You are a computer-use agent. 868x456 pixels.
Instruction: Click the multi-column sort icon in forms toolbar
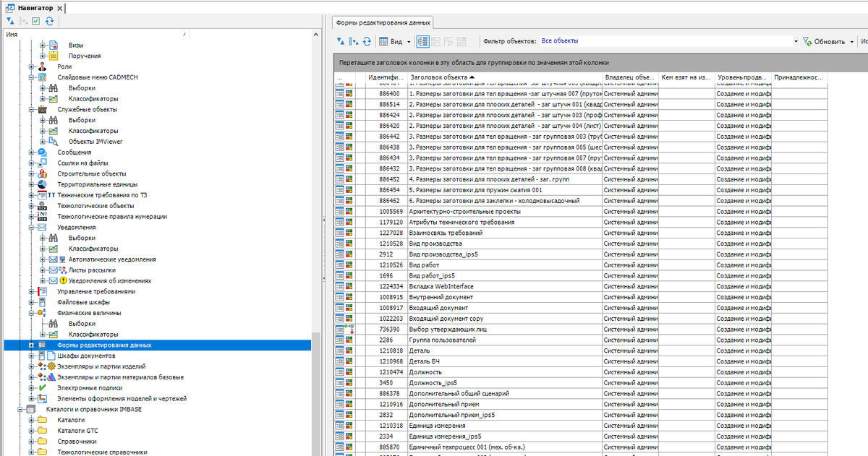[x=354, y=41]
